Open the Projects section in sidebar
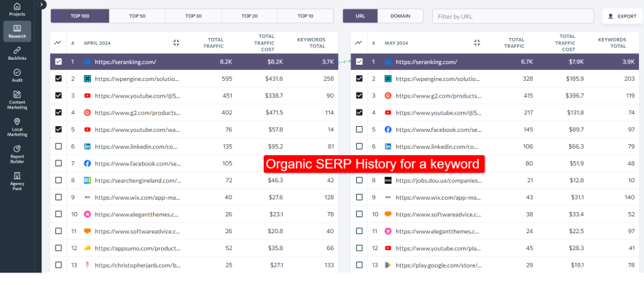This screenshot has height=285, width=644. pyautogui.click(x=17, y=9)
